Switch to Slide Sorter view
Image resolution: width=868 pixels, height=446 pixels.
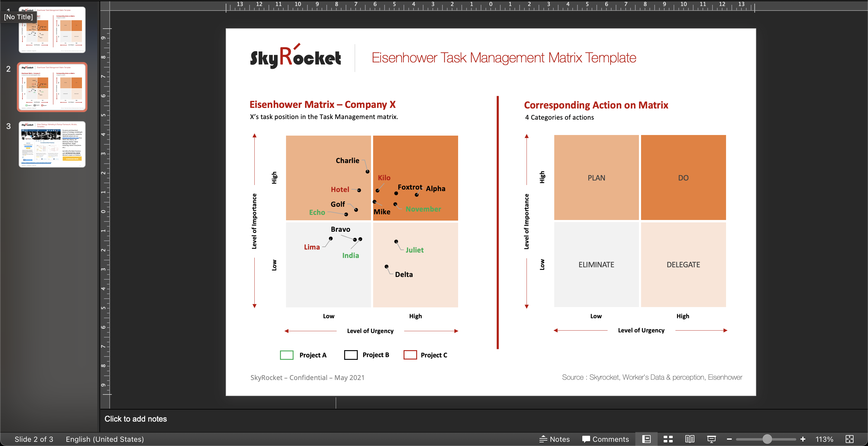click(x=668, y=439)
